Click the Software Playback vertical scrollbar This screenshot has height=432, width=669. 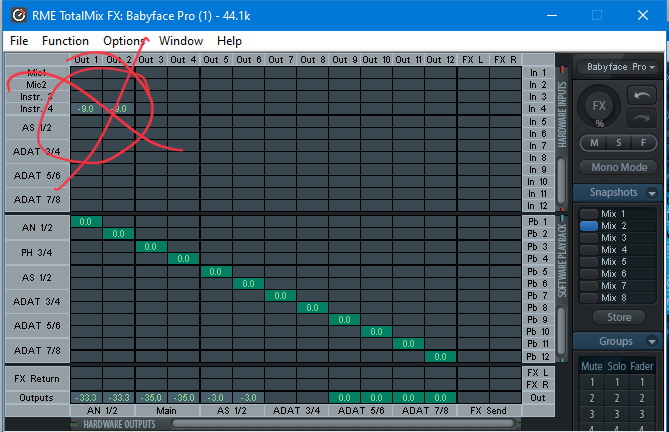[561, 331]
